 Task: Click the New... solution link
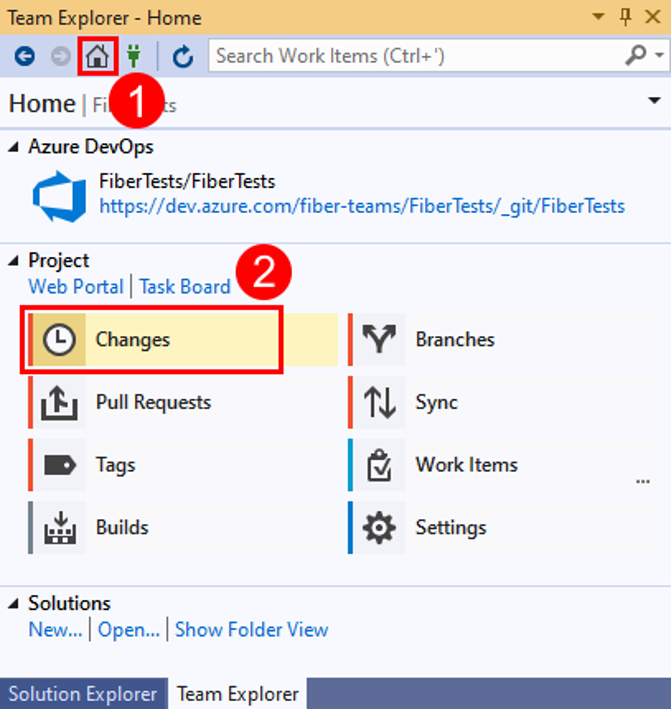[56, 629]
